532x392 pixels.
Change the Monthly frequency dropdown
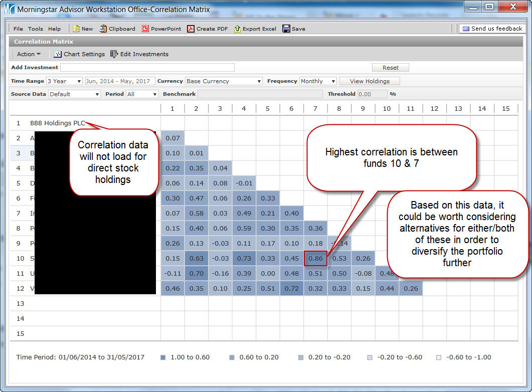(318, 81)
